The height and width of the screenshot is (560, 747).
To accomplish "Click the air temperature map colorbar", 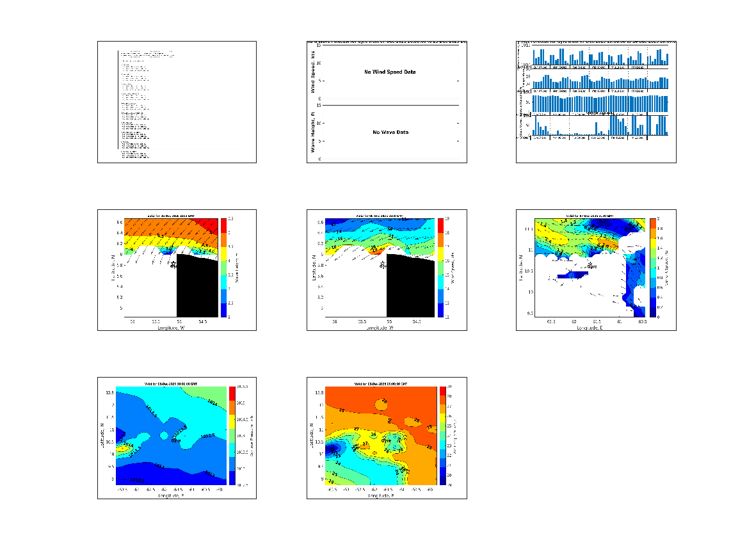I will (442, 436).
